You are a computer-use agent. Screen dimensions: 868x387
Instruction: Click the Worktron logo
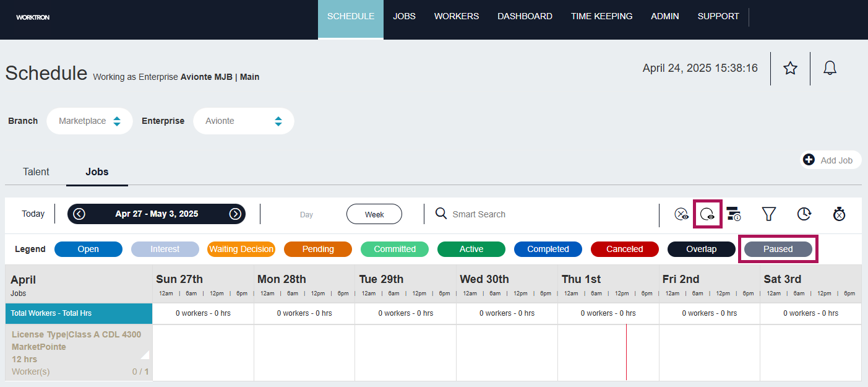[x=33, y=17]
